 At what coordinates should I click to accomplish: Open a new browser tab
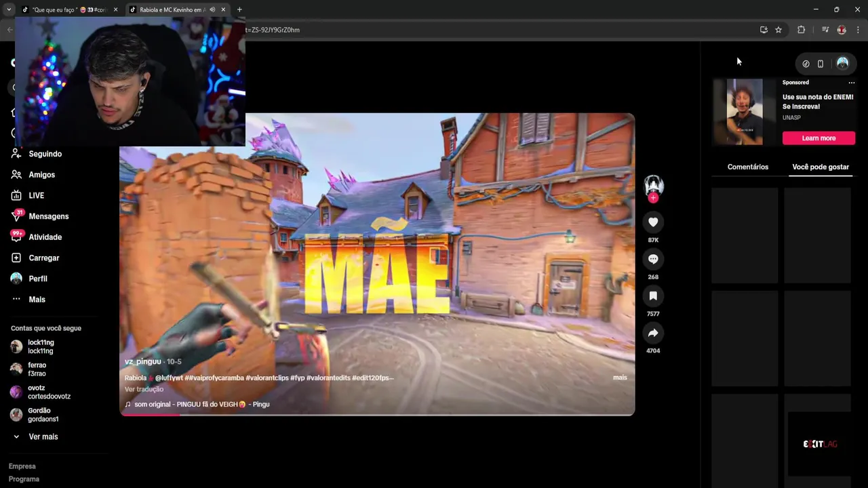(239, 9)
